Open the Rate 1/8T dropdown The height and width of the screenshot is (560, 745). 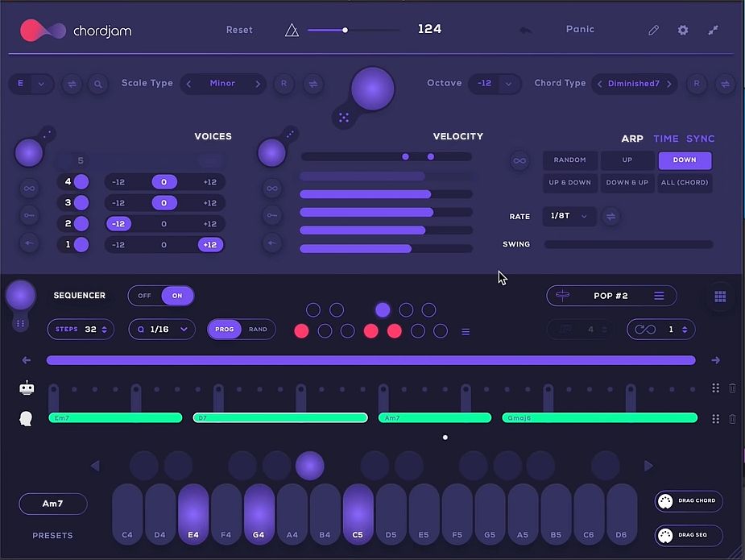569,216
